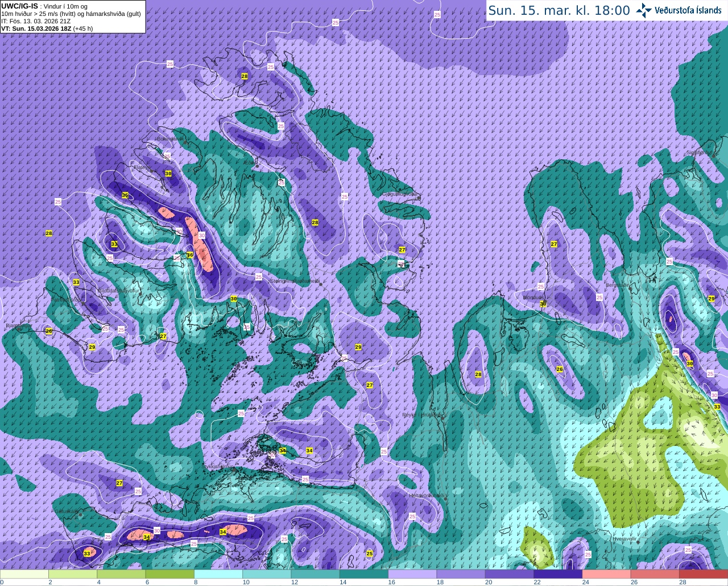The width and height of the screenshot is (728, 586).
Task: Pick the 20–22 m/s legend color
Action: click(510, 574)
